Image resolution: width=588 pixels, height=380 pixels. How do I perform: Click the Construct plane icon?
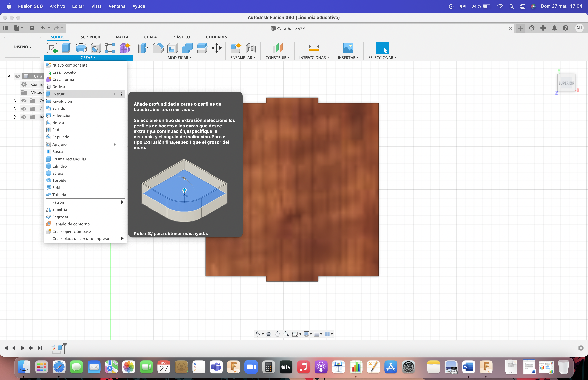point(277,48)
